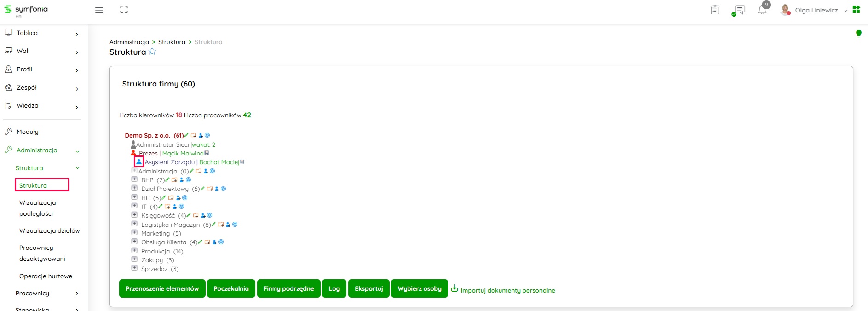Toggle the hamburger sidebar menu
The height and width of the screenshot is (311, 868).
tap(99, 10)
